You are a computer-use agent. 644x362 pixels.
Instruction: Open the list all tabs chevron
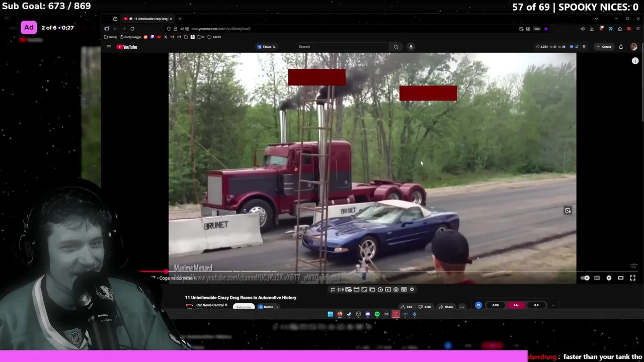596,19
